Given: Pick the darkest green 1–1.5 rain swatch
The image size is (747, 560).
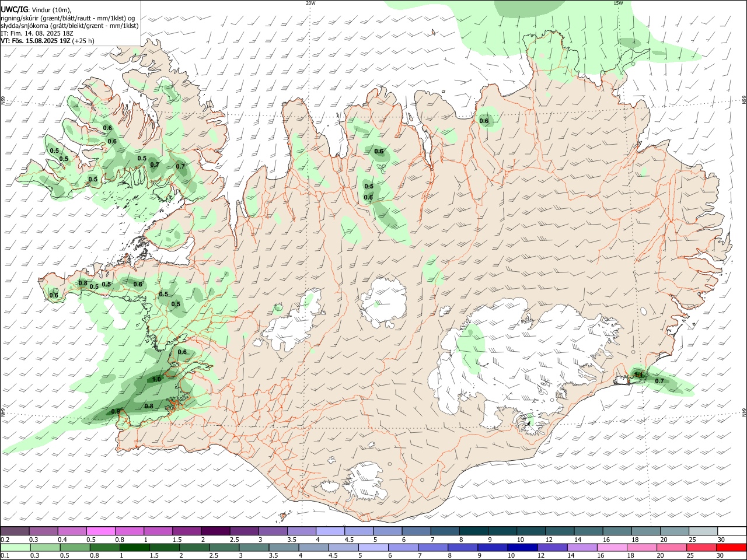Looking at the screenshot, I should (x=134, y=548).
